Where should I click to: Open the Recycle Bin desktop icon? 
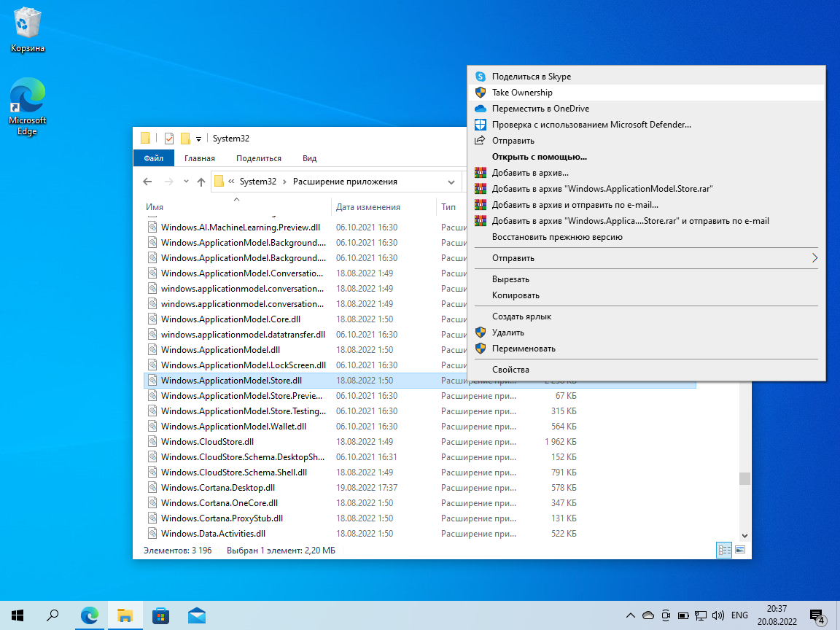pyautogui.click(x=27, y=31)
